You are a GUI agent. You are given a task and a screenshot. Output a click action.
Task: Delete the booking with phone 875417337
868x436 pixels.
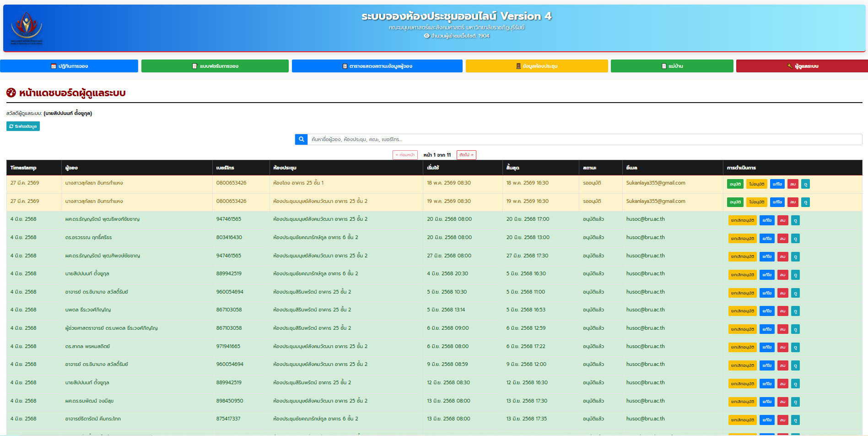coord(783,420)
